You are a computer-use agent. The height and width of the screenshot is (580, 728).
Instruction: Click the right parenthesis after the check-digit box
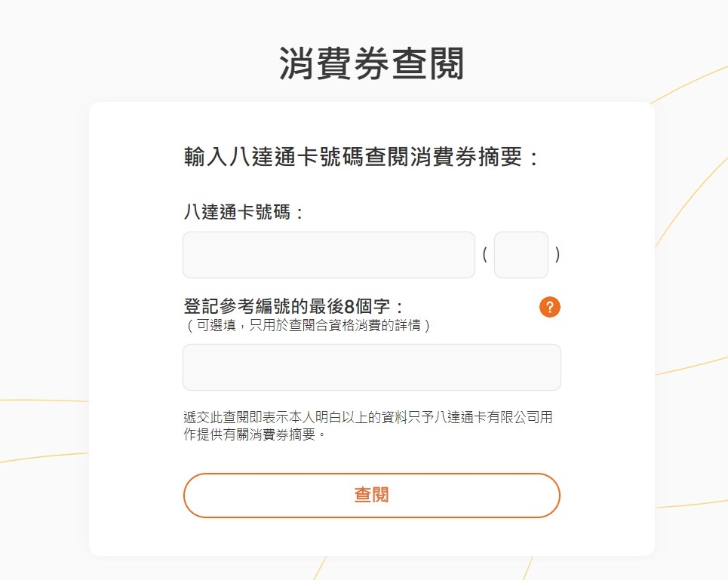pyautogui.click(x=557, y=254)
